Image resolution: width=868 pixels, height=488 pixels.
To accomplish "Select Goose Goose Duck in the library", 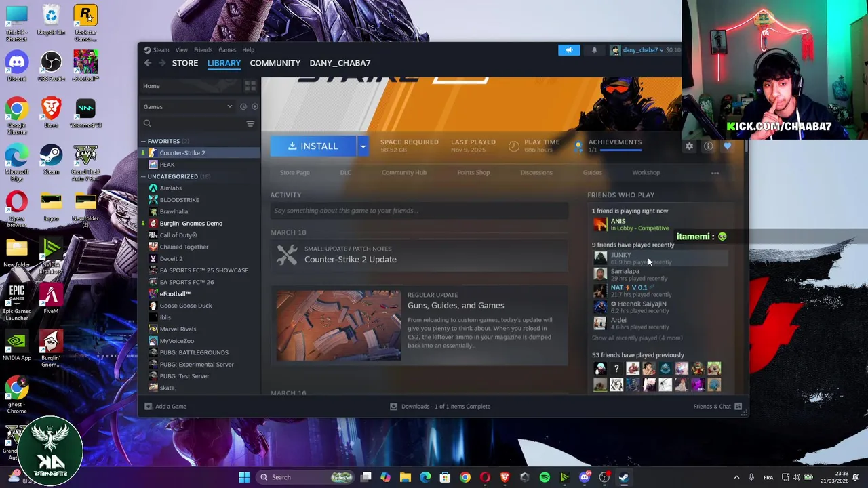I will 199,306.
